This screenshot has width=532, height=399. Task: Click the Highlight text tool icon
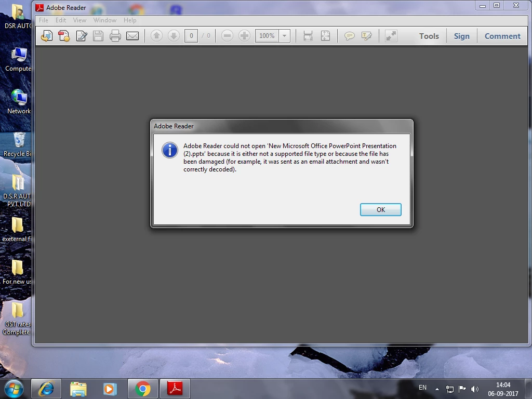click(x=367, y=36)
